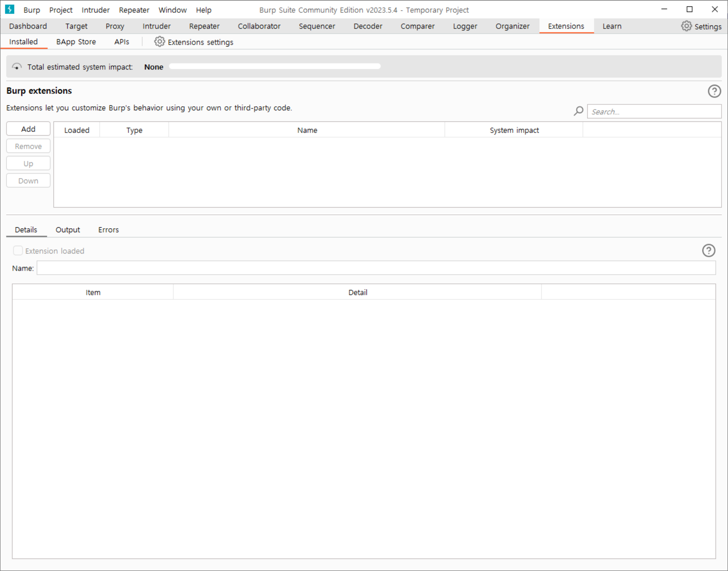Open the Help menu
Image resolution: width=728 pixels, height=571 pixels.
coord(203,10)
